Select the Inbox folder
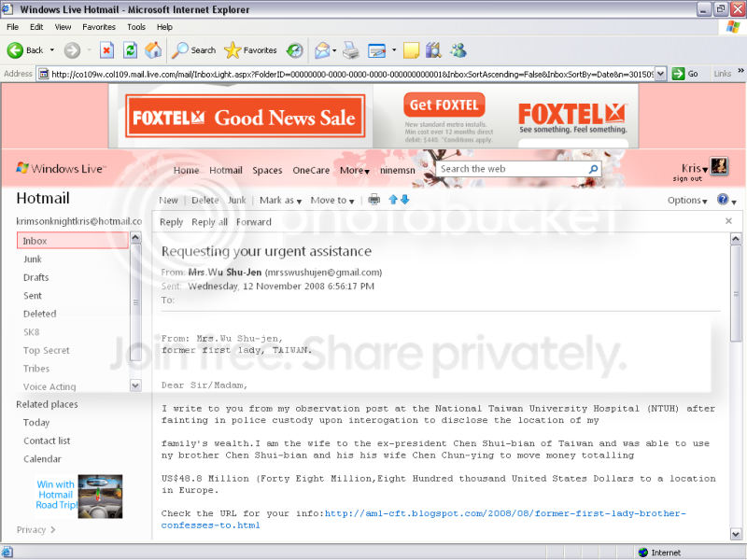747x560 pixels. click(x=73, y=241)
